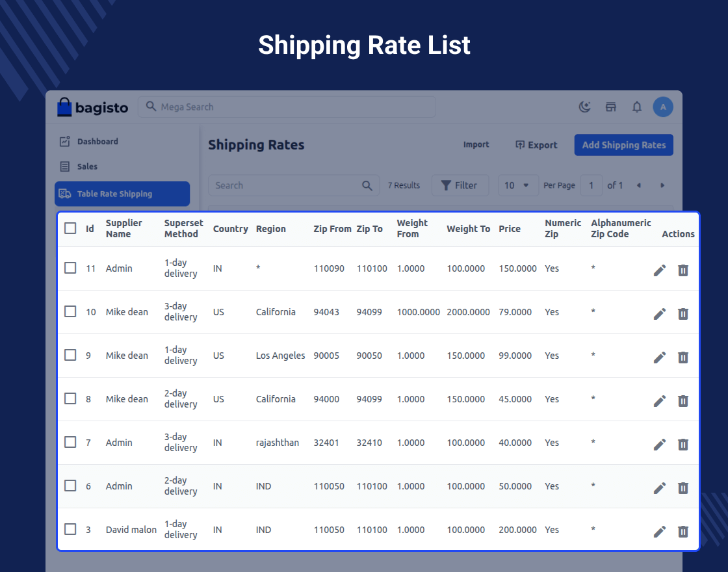Click weight from '1000.0000' cell
Image resolution: width=728 pixels, height=572 pixels.
[x=419, y=312]
